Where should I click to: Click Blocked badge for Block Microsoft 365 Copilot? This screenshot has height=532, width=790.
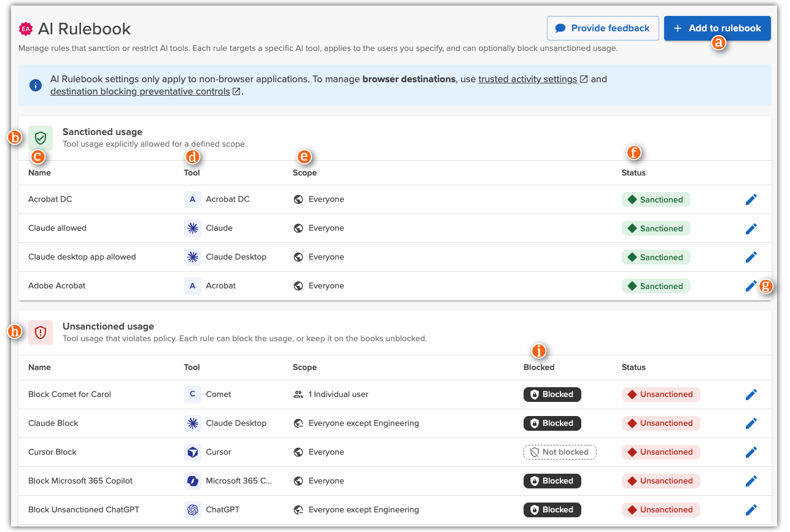coord(552,481)
